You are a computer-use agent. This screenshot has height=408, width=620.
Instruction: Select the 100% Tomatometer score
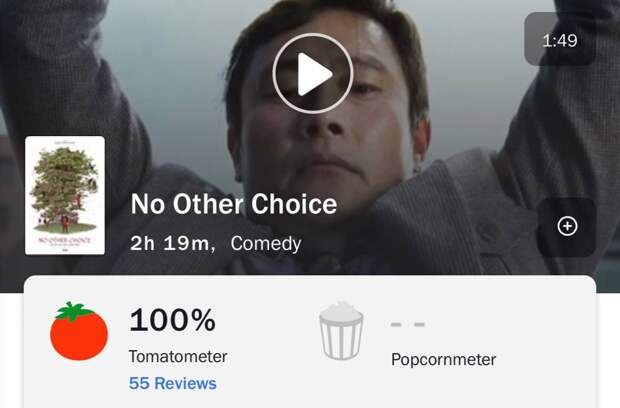[172, 320]
